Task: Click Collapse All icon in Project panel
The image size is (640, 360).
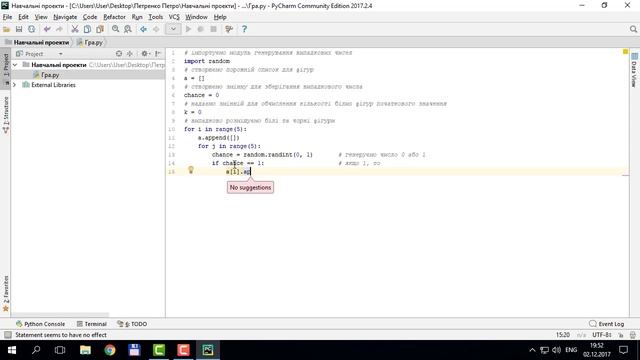Action: 130,53
